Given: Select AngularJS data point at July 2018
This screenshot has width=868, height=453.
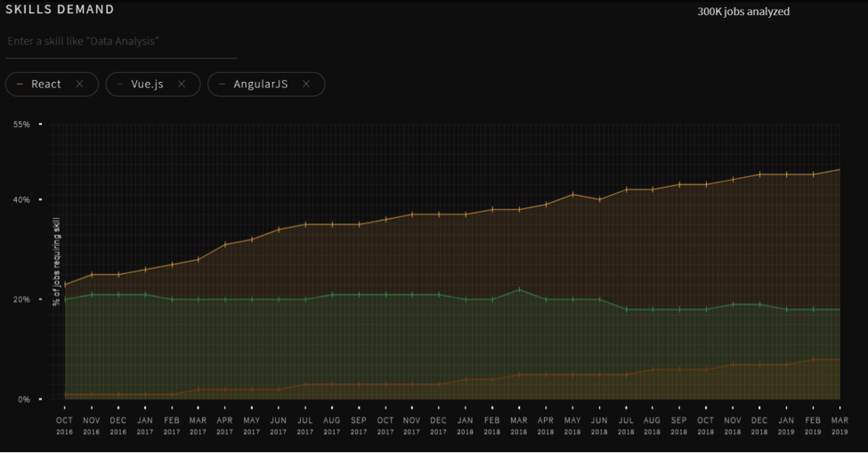Looking at the screenshot, I should (x=626, y=310).
